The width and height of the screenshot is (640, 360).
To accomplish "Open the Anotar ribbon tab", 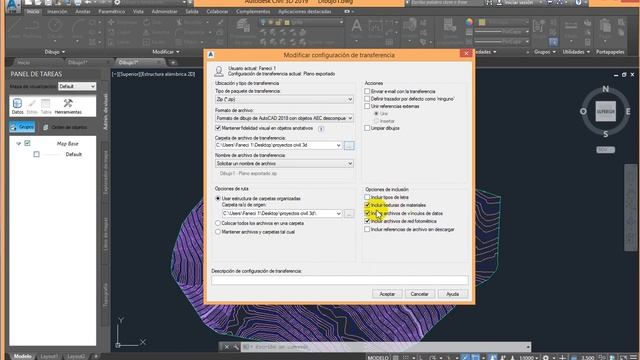I will point(83,12).
